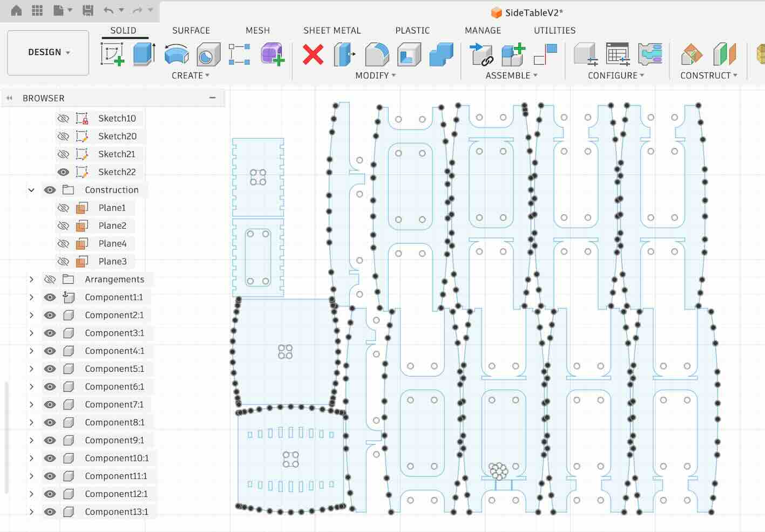The image size is (765, 532).
Task: Hide Component1:1 via eye icon
Action: pos(50,297)
